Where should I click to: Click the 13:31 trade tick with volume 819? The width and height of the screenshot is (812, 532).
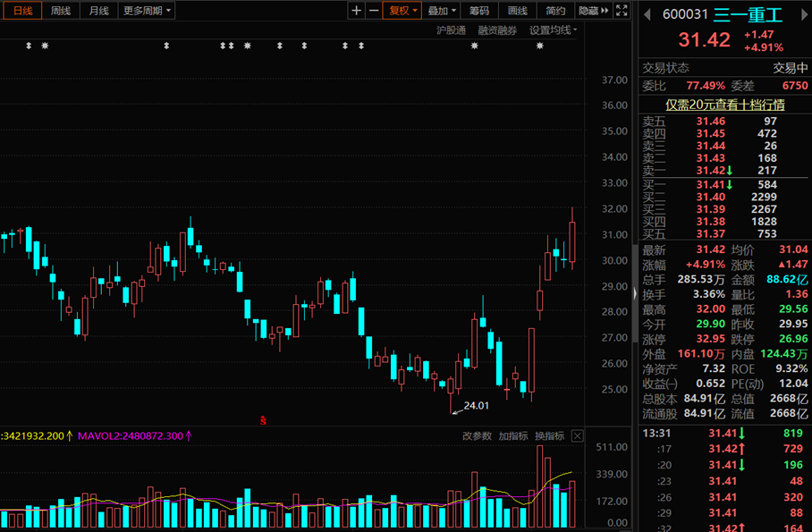tap(724, 433)
